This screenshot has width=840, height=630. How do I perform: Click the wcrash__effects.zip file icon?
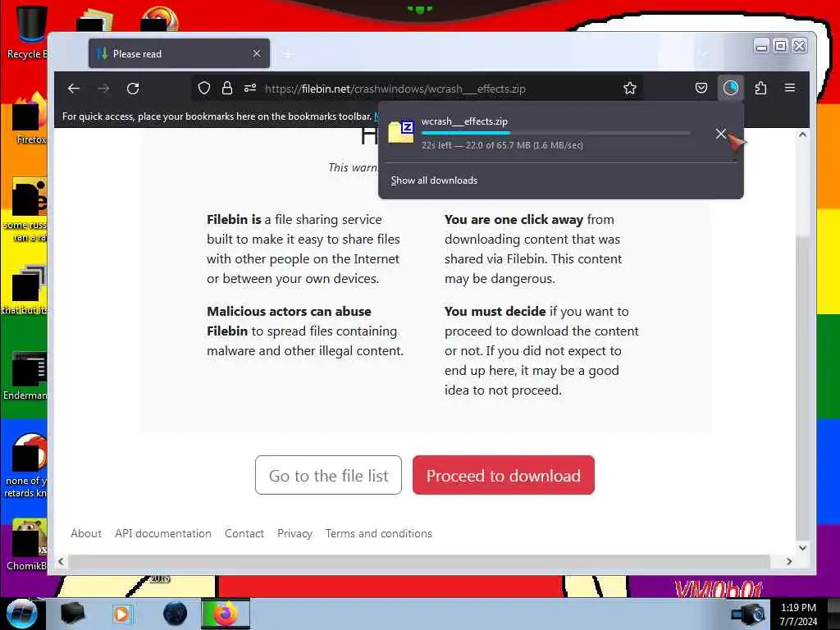pyautogui.click(x=400, y=132)
